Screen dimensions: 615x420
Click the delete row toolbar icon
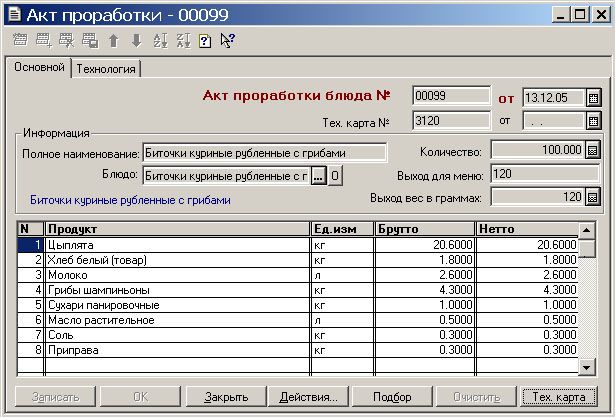click(x=67, y=40)
